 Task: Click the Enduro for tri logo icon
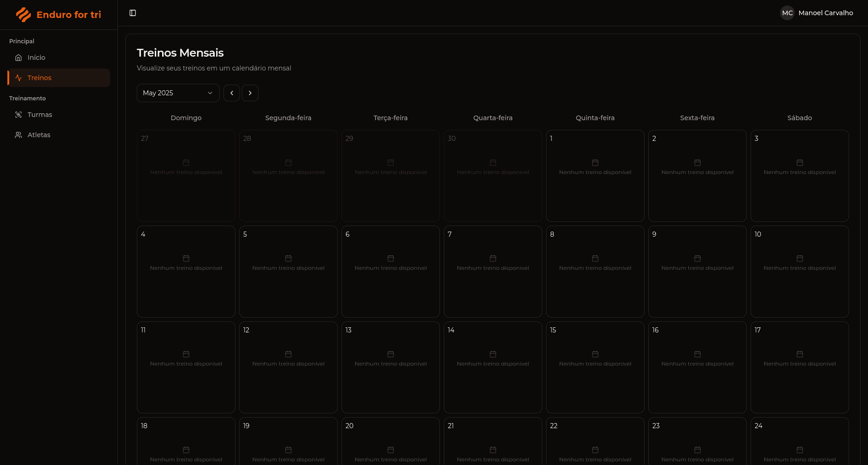tap(23, 15)
